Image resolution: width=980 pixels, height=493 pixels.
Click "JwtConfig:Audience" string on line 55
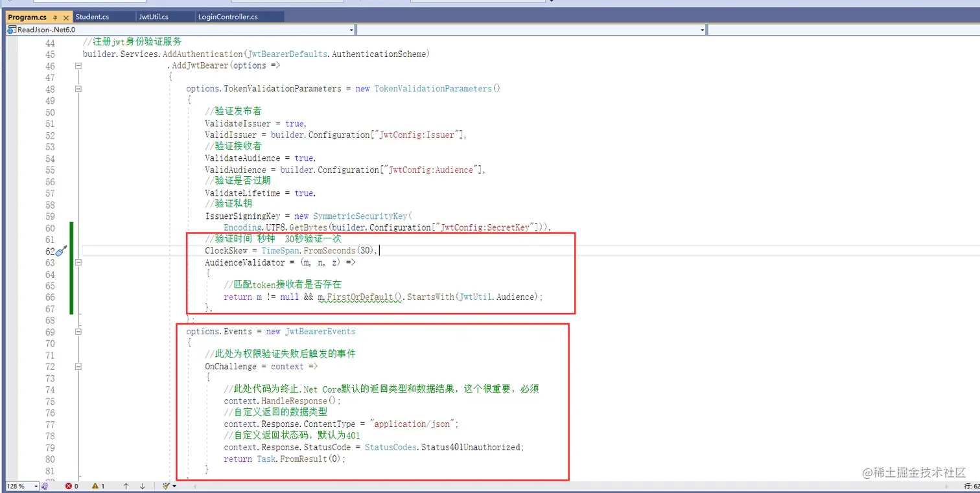coord(432,170)
